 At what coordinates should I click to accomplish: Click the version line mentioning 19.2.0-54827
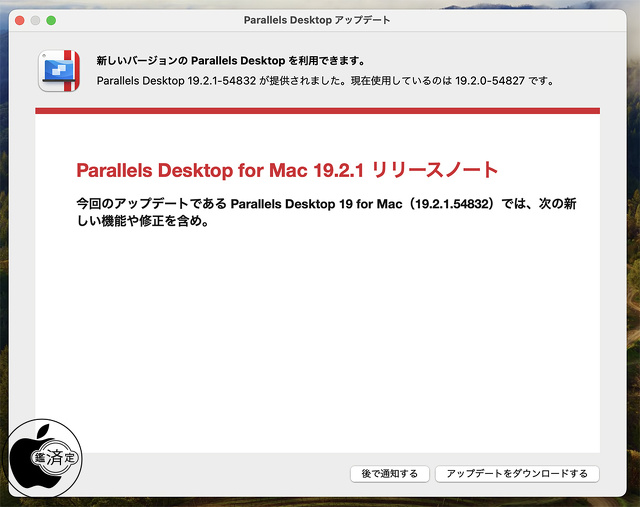click(326, 81)
